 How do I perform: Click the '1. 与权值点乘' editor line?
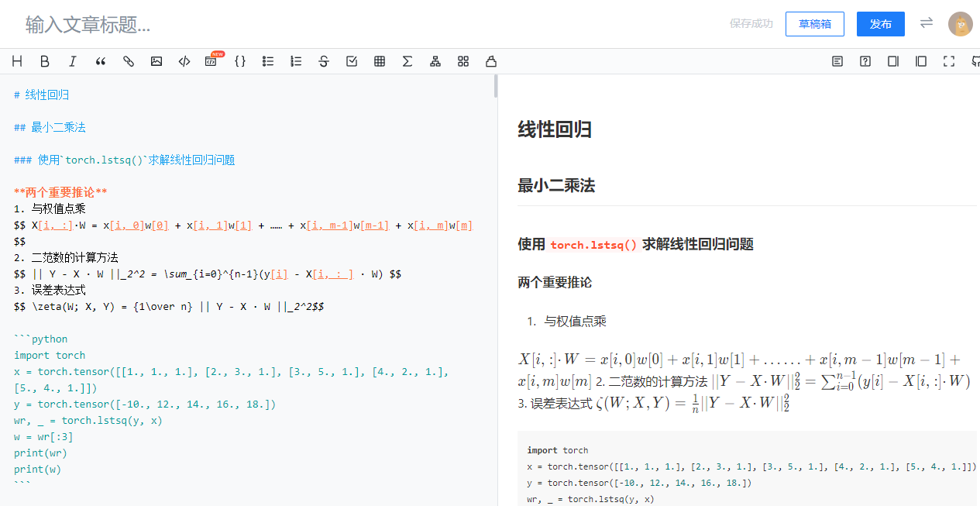point(50,208)
